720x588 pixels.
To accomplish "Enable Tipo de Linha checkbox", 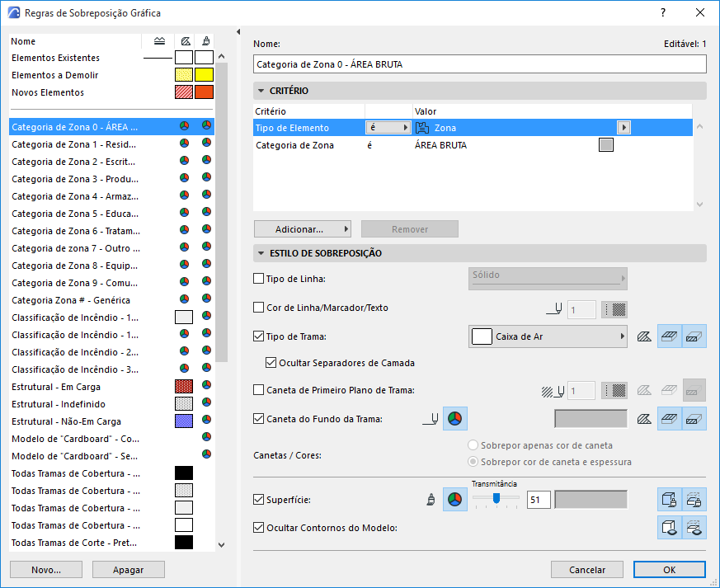I will [258, 279].
